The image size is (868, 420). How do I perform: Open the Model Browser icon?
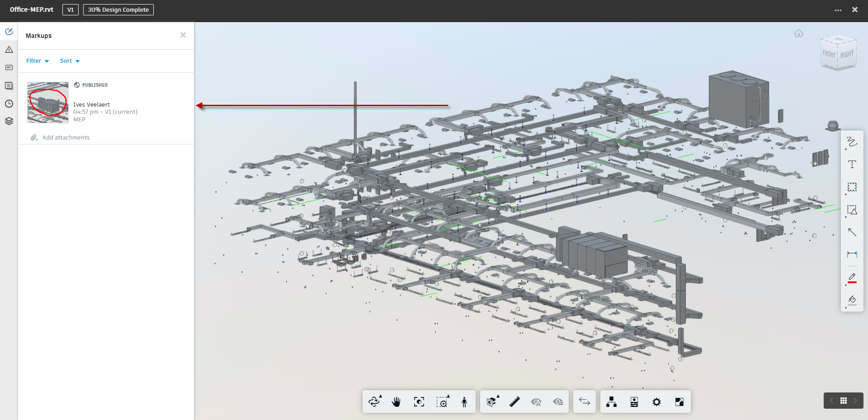tap(612, 401)
